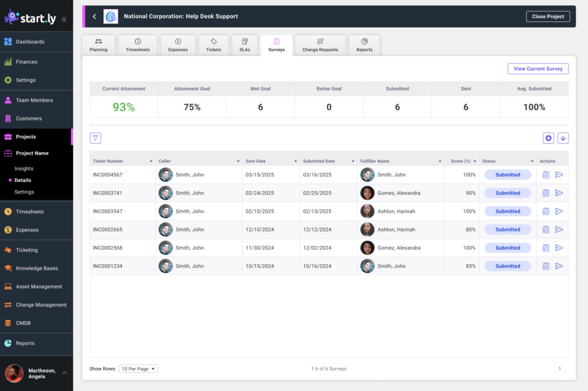Viewport: 588px width, 391px height.
Task: Send survey icon for INC0001234 row
Action: coord(559,266)
